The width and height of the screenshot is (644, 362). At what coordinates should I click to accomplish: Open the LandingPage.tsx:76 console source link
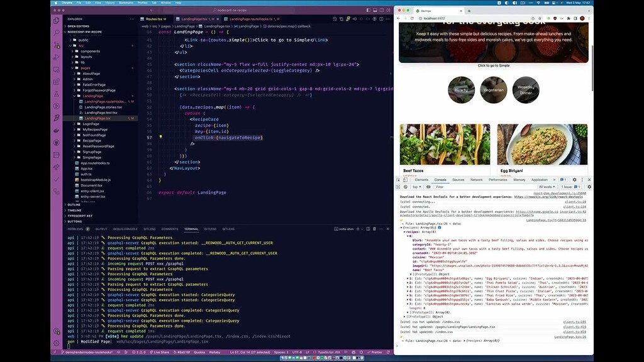coord(570,337)
